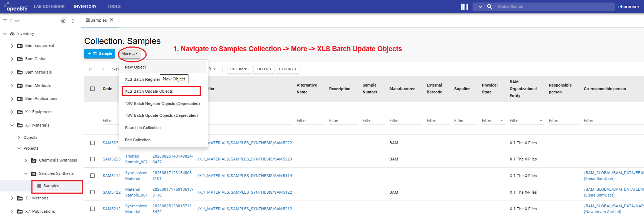Click the global search magnifier icon
Screen dimensions: 644x216
(x=489, y=6)
